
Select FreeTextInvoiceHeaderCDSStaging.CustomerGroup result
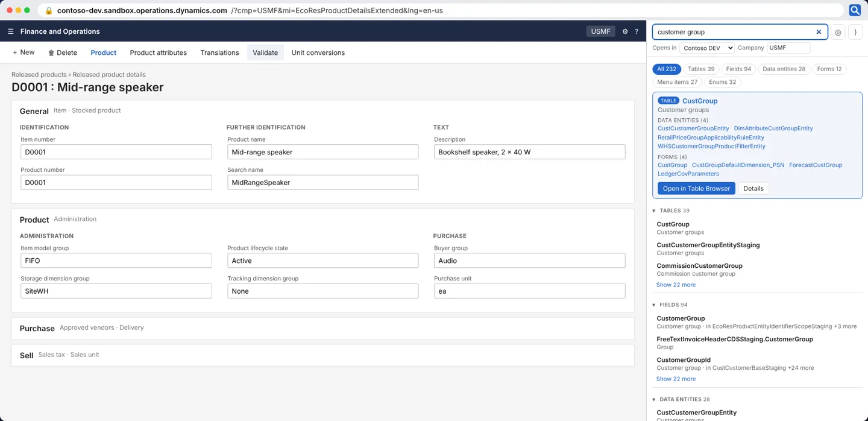[756, 343]
